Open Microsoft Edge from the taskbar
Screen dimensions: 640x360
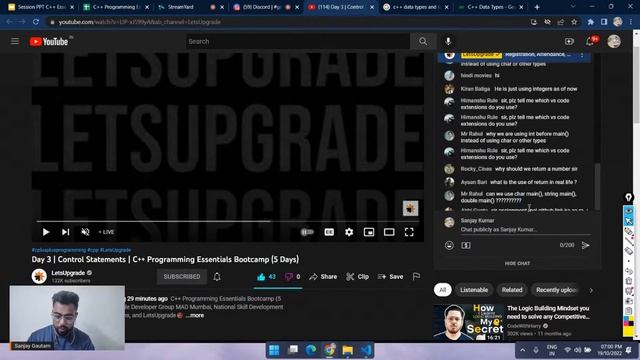point(311,350)
